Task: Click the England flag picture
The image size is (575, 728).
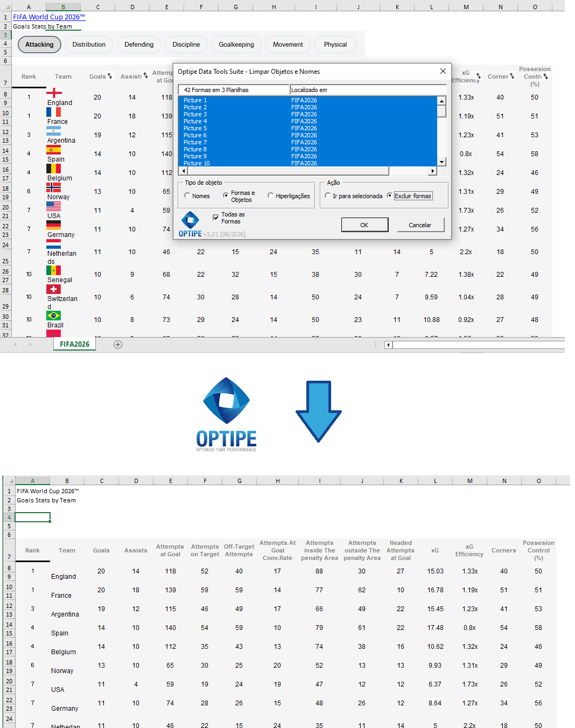Action: tap(54, 93)
